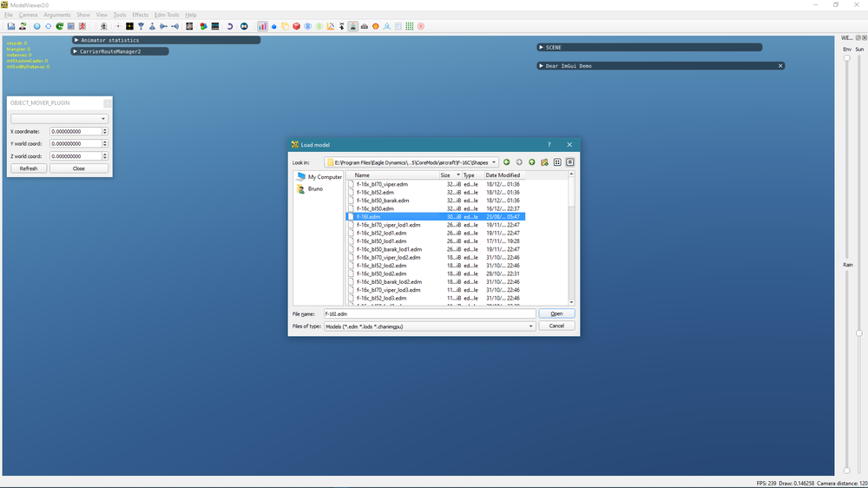
Task: Click the Env slider handle
Action: click(847, 57)
